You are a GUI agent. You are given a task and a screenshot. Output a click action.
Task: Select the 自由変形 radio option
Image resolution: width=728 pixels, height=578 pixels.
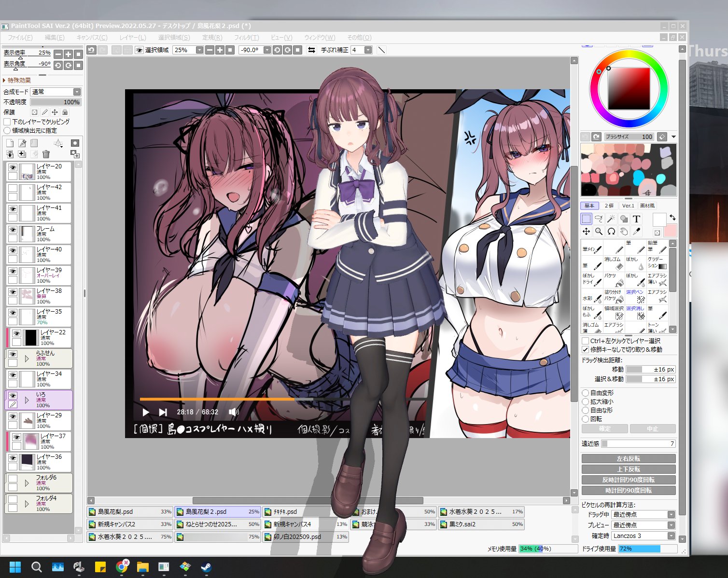pos(586,393)
